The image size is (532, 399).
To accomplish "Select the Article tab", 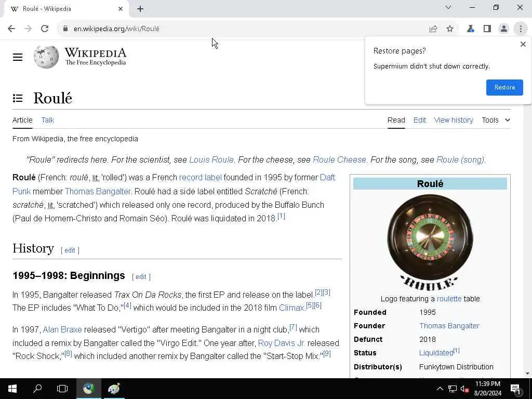I will pos(22,120).
